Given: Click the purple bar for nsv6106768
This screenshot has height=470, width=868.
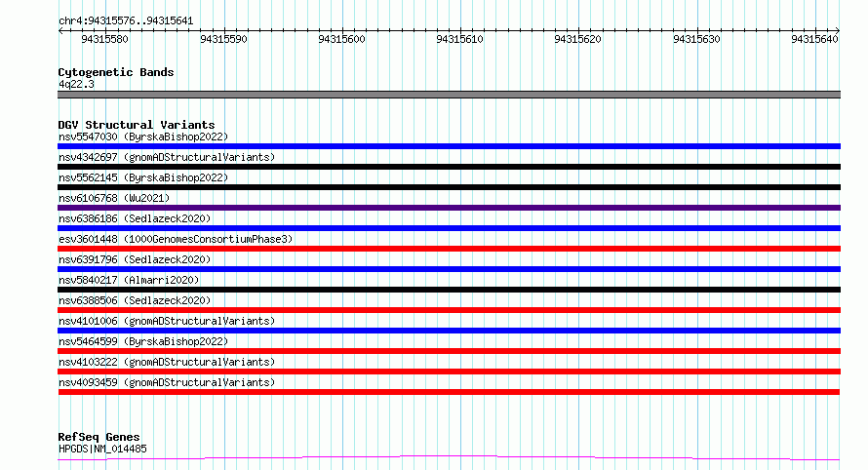Looking at the screenshot, I should coord(449,208).
